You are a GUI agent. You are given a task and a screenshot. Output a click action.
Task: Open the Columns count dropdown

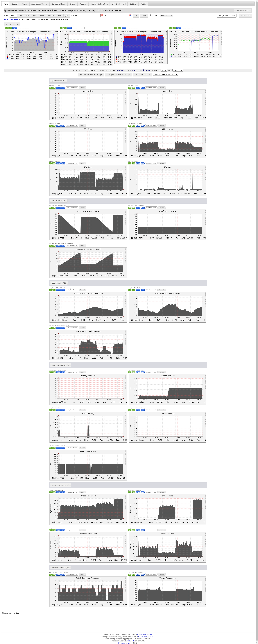[x=164, y=70]
